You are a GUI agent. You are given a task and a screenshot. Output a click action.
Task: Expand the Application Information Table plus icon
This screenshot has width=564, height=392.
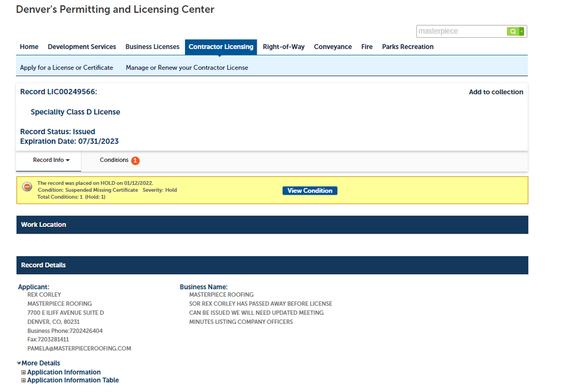[24, 380]
